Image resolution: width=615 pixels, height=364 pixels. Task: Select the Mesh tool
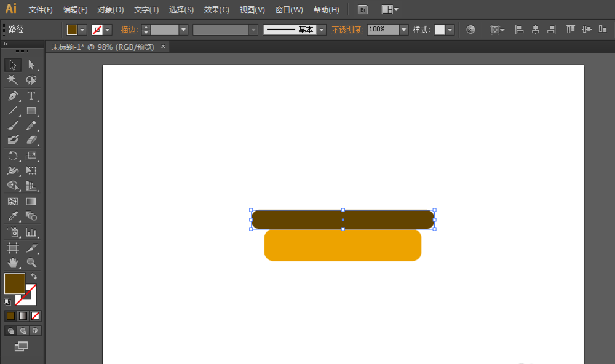click(x=12, y=201)
